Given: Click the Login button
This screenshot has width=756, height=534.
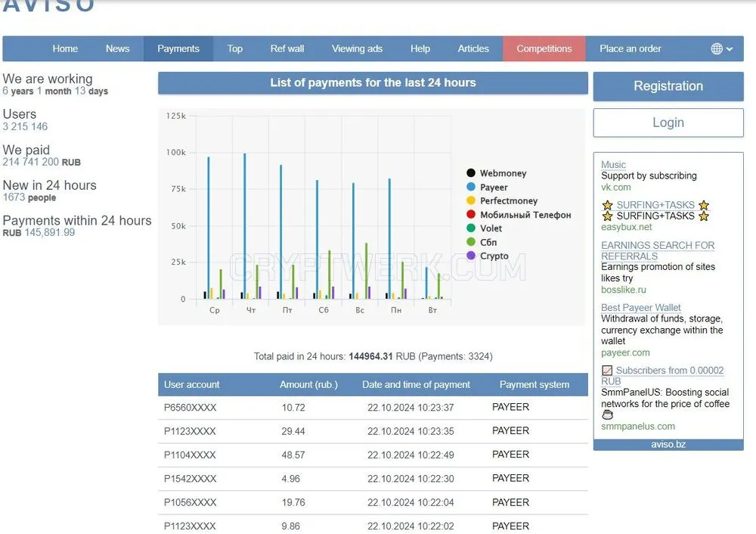Looking at the screenshot, I should coord(668,123).
